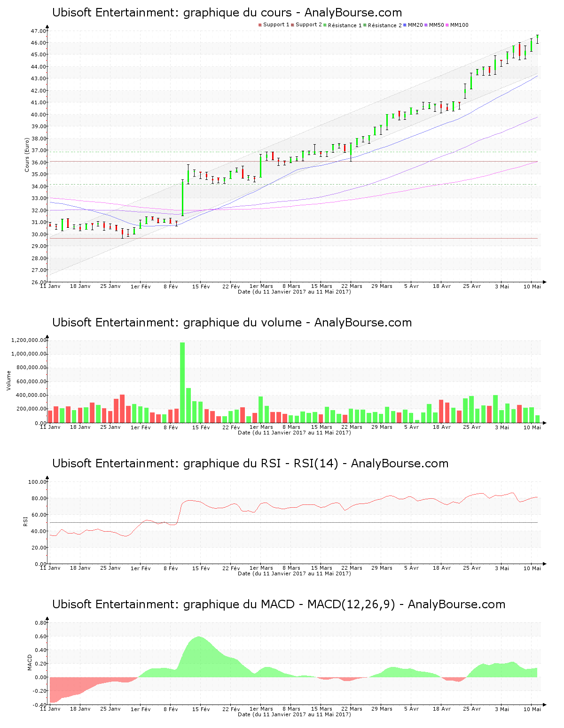Click the tallest green volume bar
This screenshot has width=564, height=728.
[182, 382]
